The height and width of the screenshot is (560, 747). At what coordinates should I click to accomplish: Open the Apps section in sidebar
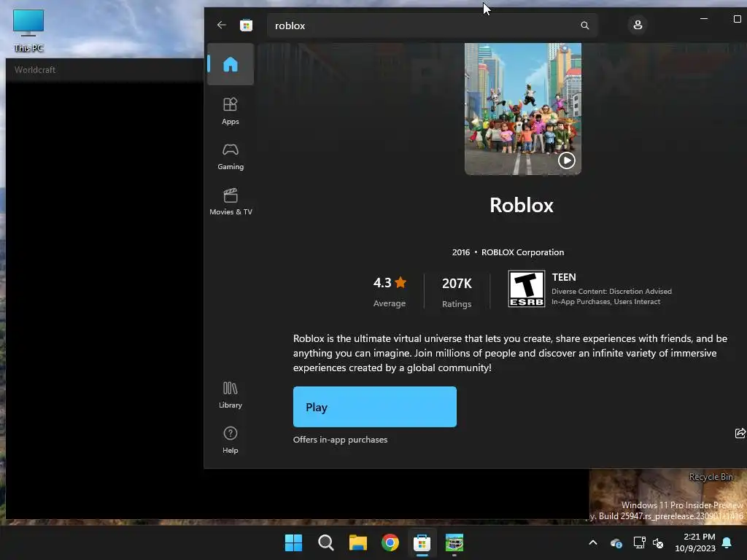[x=231, y=111]
